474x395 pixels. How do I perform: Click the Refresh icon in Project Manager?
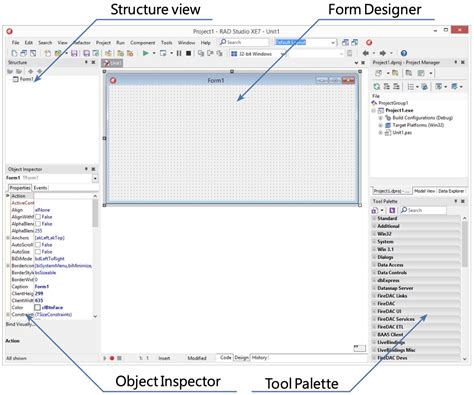[x=376, y=87]
